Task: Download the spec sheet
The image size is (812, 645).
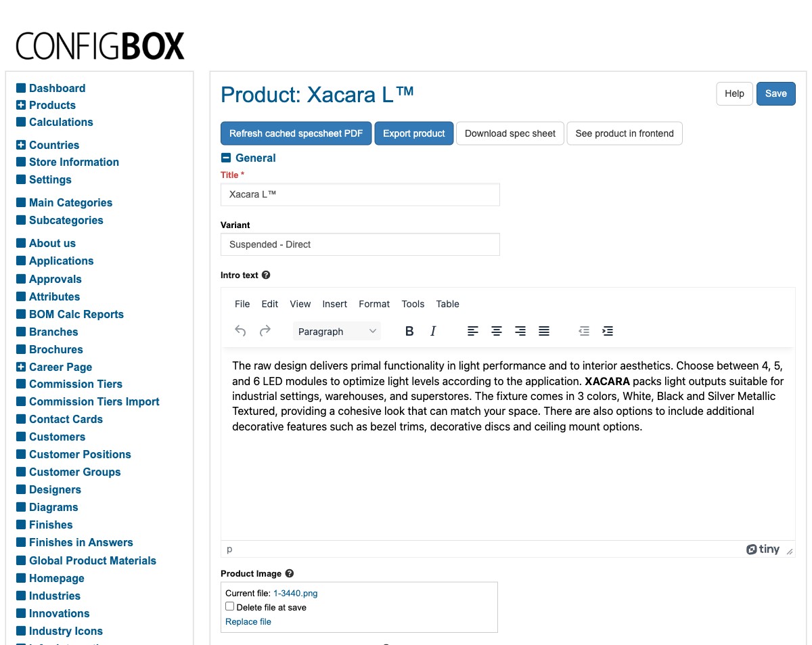Action: 510,133
